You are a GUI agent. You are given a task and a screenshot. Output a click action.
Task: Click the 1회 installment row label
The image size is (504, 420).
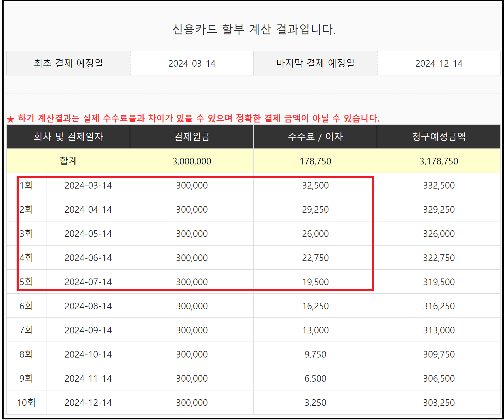click(26, 185)
